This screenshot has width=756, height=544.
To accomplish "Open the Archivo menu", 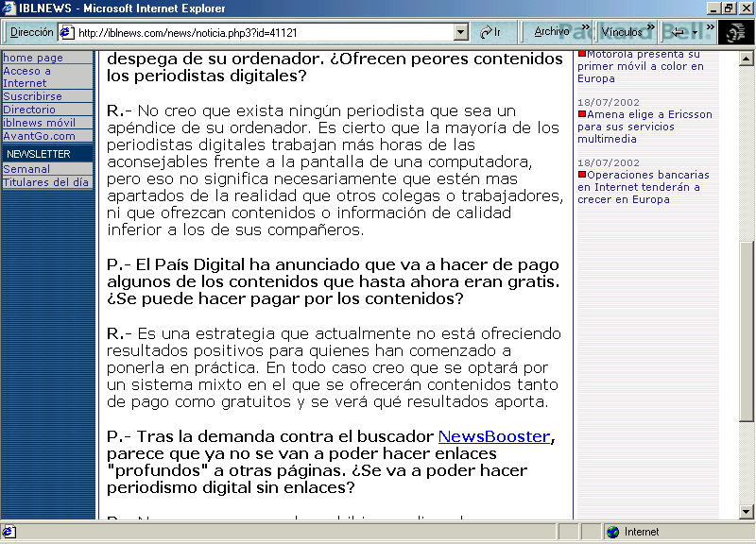I will pos(552,32).
